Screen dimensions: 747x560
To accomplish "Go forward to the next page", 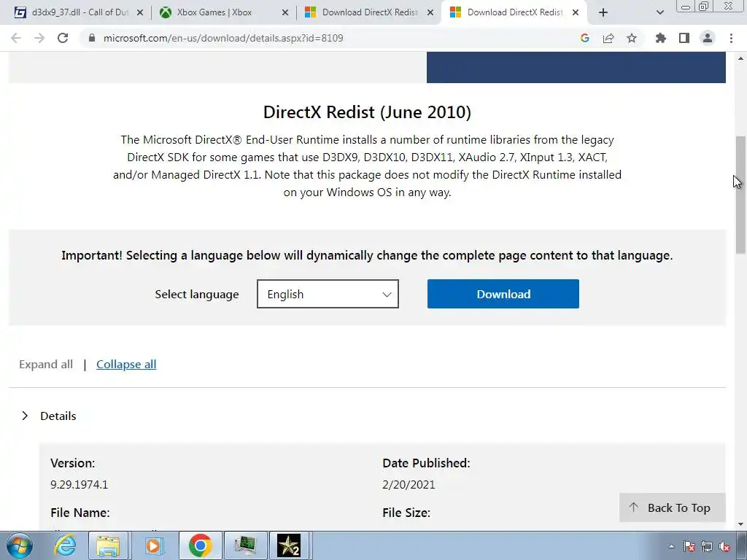I will (x=39, y=38).
